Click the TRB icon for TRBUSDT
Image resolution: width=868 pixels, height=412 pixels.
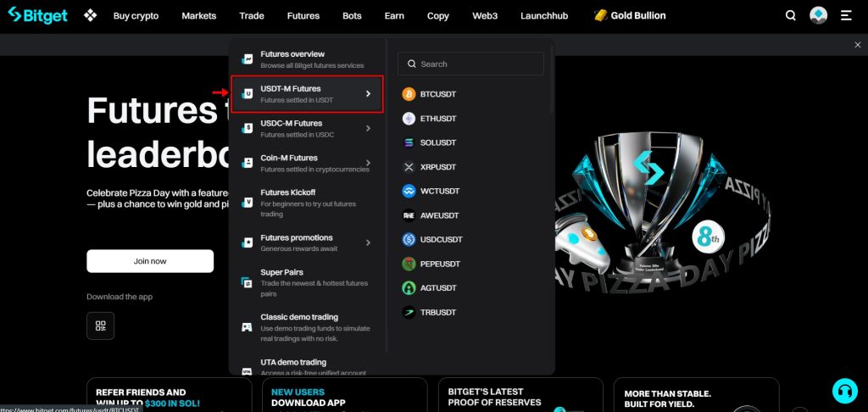[409, 312]
